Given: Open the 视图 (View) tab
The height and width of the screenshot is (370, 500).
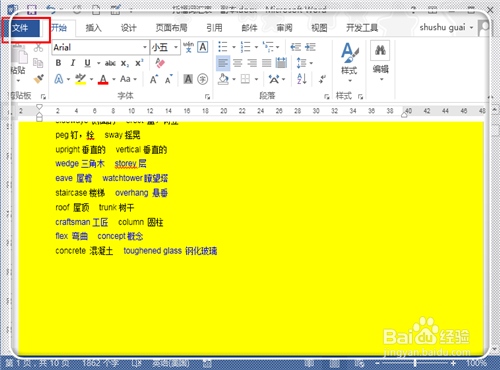Looking at the screenshot, I should coord(319,28).
